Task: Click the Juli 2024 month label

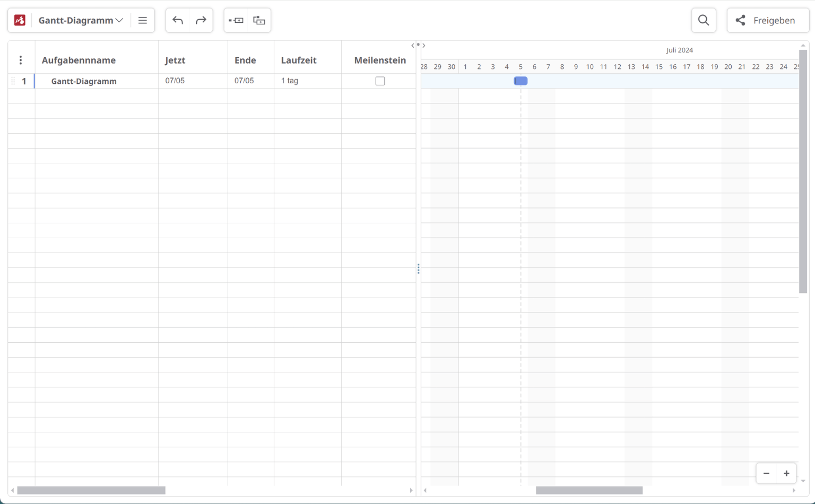Action: (x=680, y=50)
